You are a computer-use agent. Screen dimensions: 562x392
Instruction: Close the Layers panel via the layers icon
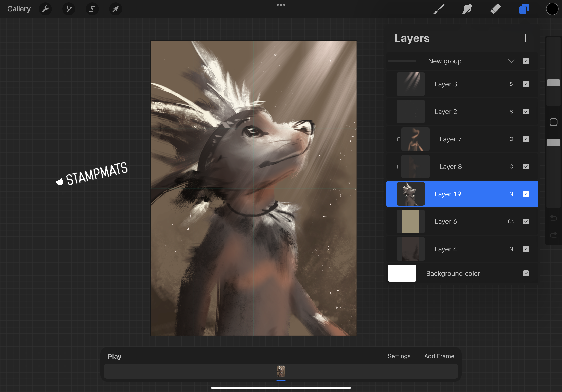524,9
